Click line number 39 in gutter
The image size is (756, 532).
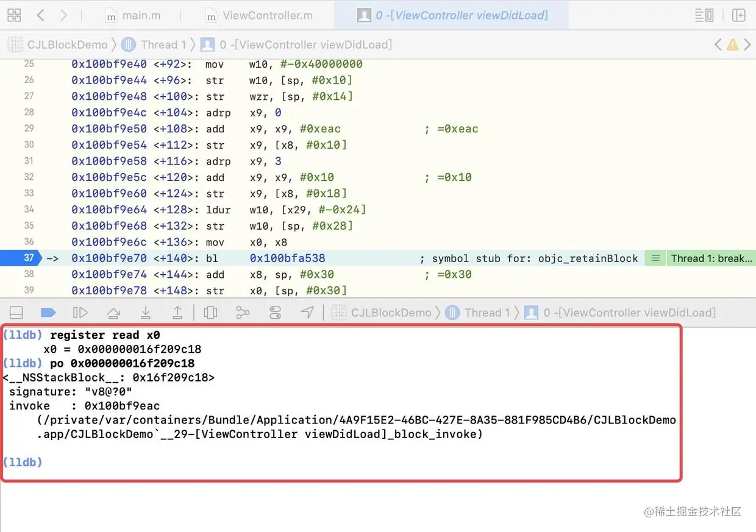29,290
